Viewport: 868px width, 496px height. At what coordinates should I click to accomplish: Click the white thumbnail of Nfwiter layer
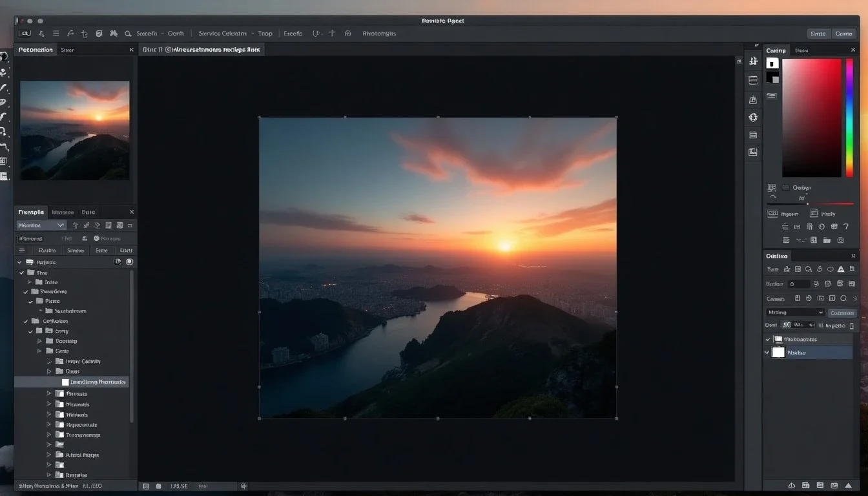tap(778, 352)
